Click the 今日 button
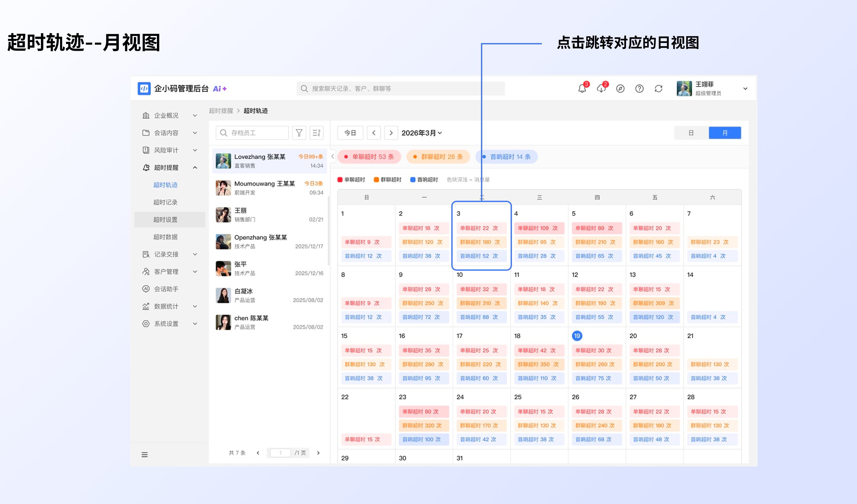The height and width of the screenshot is (504, 857). pos(350,133)
